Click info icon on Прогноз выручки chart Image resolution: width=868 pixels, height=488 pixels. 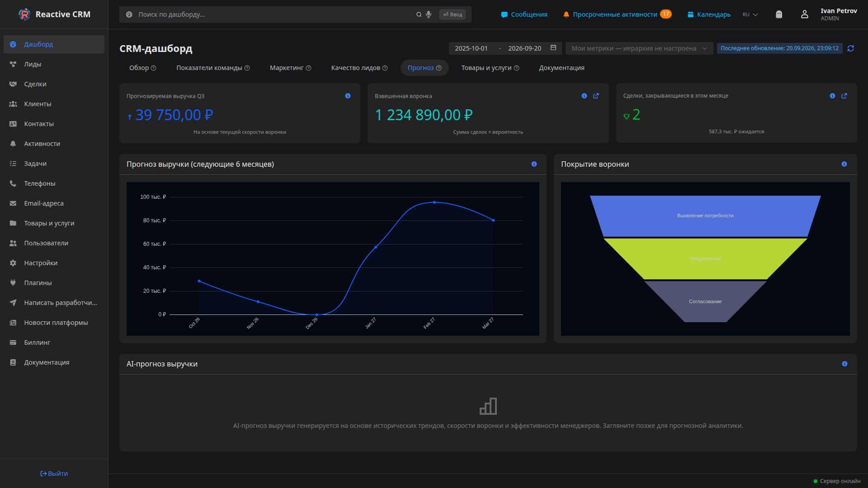[x=534, y=164]
